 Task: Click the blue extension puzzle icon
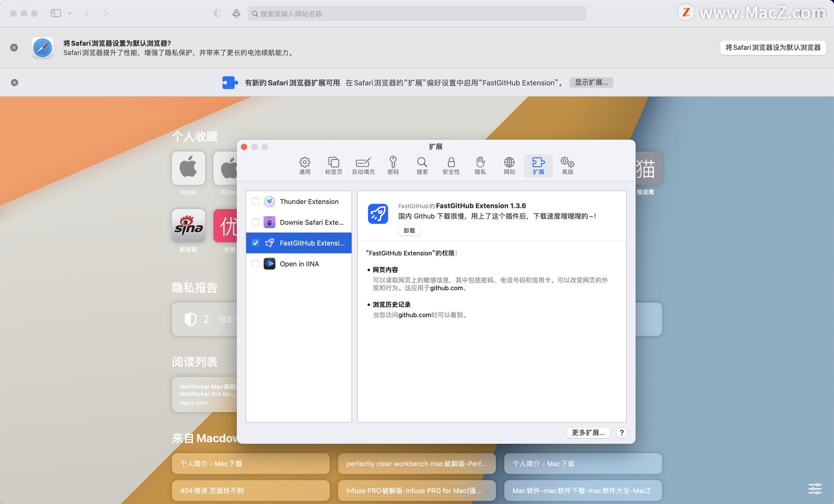[230, 82]
